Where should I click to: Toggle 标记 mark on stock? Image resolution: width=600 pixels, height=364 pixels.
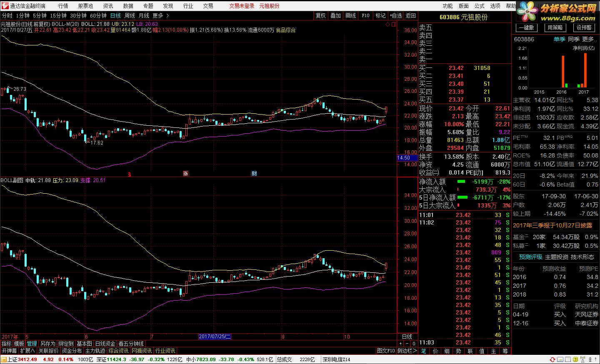click(380, 15)
